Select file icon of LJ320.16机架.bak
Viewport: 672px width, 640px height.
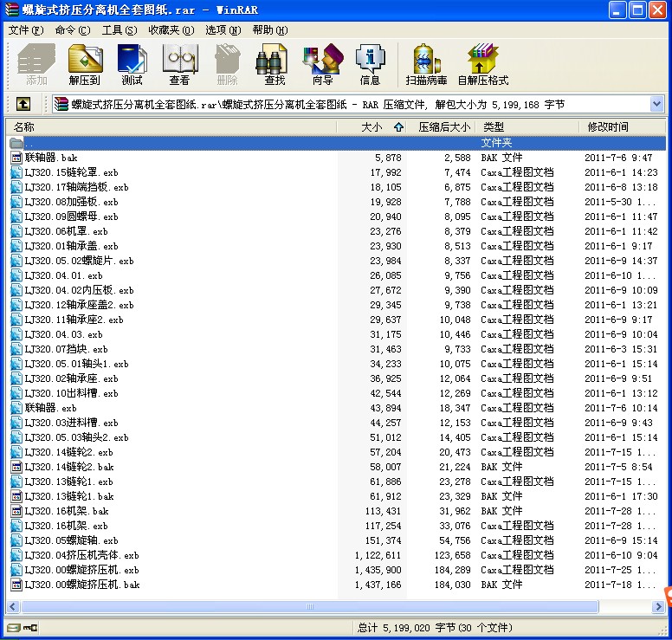click(16, 511)
